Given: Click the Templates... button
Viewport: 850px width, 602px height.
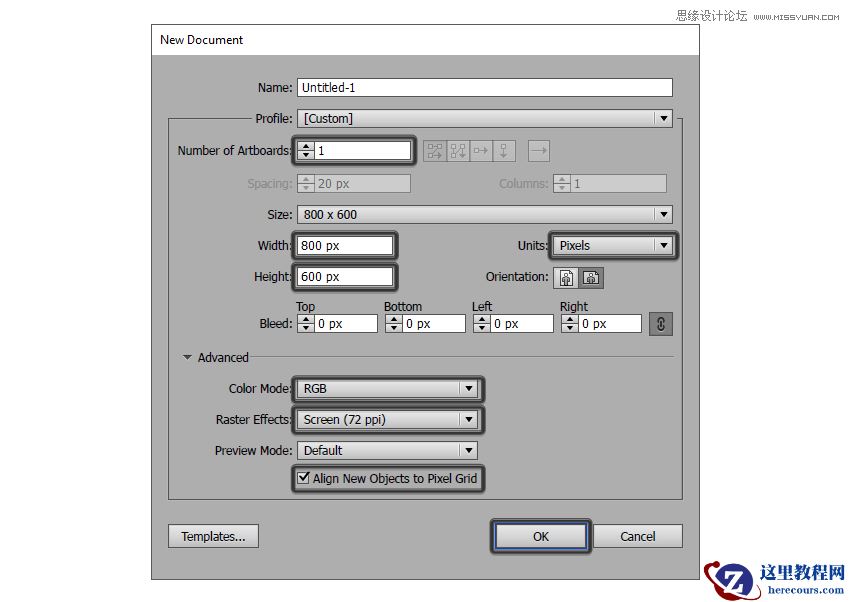Looking at the screenshot, I should tap(213, 536).
